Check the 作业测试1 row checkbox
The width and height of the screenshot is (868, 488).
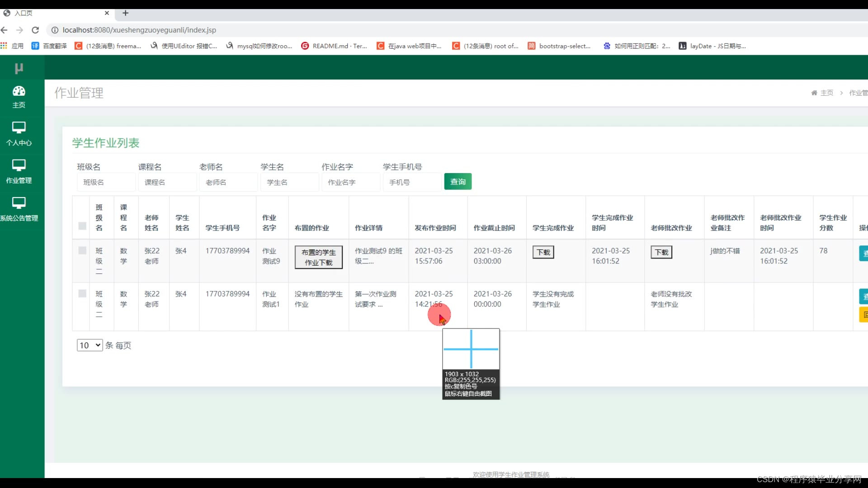coord(82,294)
